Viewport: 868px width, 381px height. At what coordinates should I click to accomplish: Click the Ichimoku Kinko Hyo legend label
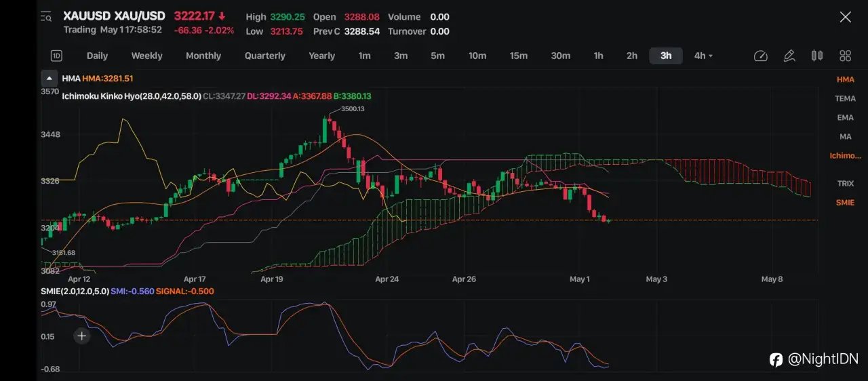[x=132, y=96]
